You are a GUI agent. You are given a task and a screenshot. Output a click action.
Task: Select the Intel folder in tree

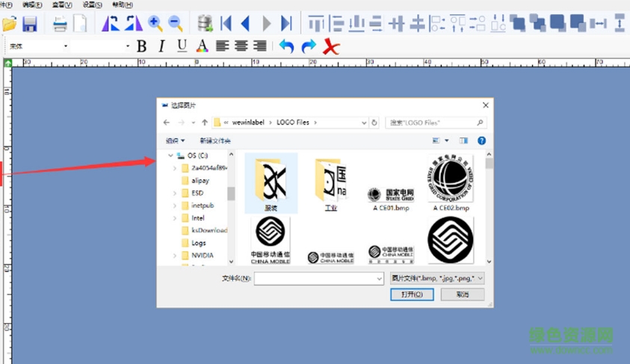(x=198, y=218)
